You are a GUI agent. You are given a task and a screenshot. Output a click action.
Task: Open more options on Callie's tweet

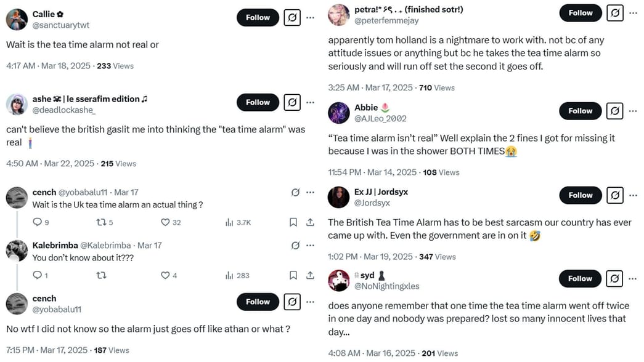[310, 17]
